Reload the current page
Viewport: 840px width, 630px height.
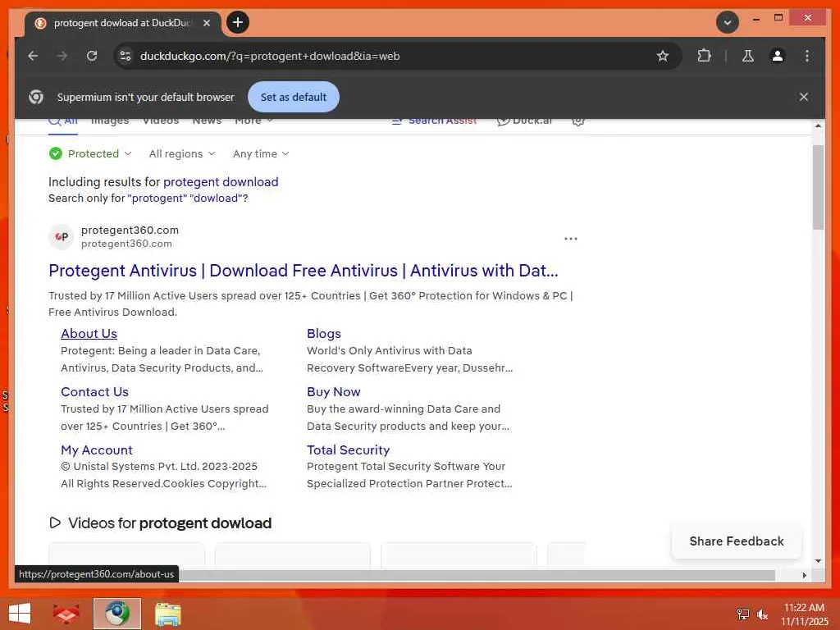pos(92,56)
